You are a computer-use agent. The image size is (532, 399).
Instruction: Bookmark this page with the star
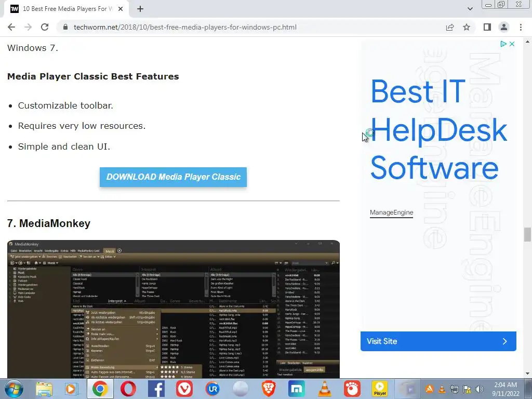pos(467,27)
